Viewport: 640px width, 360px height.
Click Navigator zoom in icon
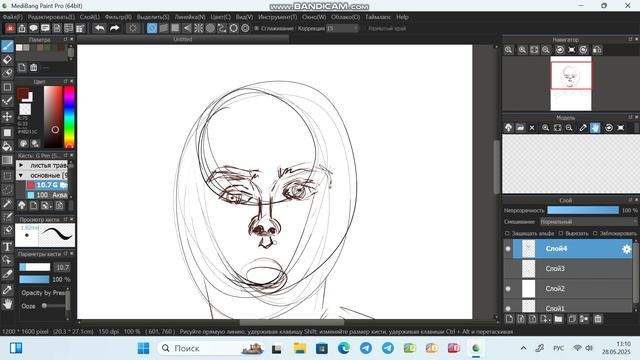522,50
